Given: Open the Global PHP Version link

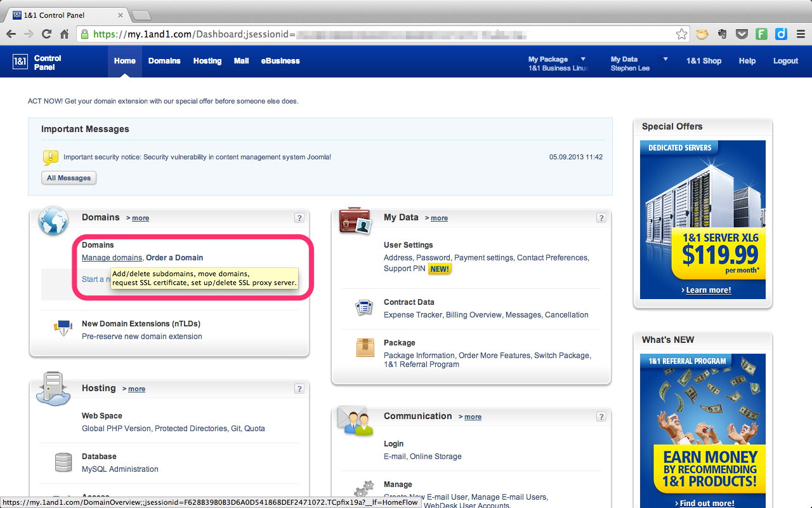Looking at the screenshot, I should (x=116, y=429).
